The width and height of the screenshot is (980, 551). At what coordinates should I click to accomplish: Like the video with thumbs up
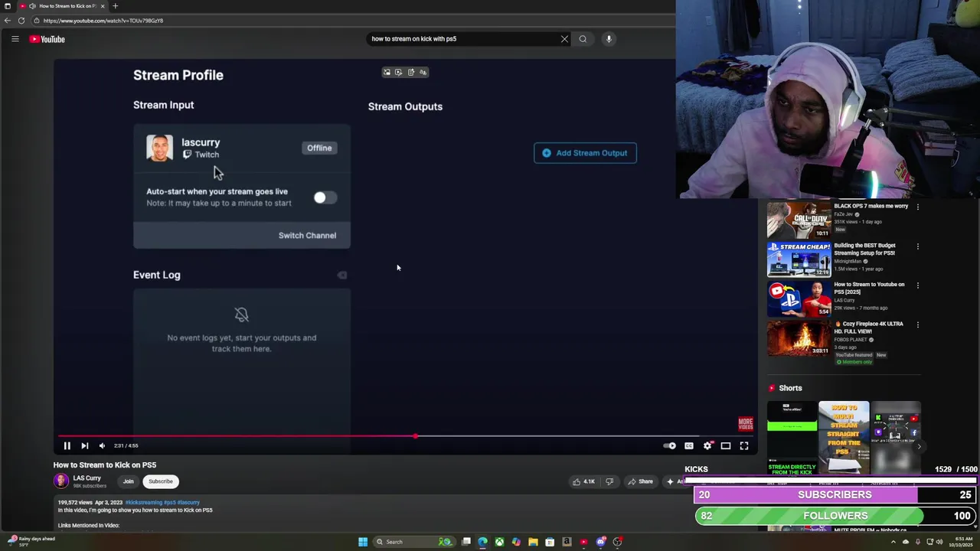583,481
